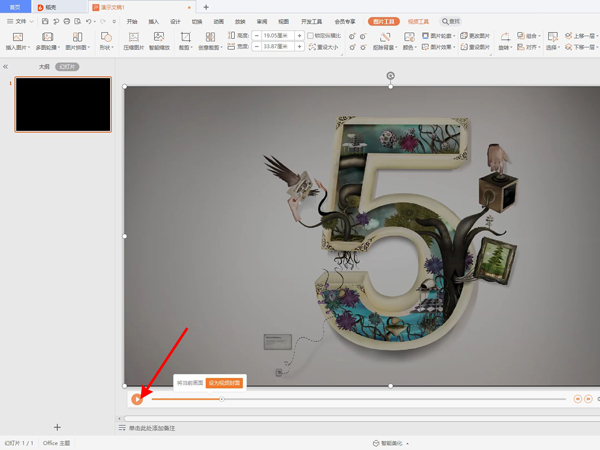
Task: Click the Insert Picture icon
Action: click(x=17, y=37)
